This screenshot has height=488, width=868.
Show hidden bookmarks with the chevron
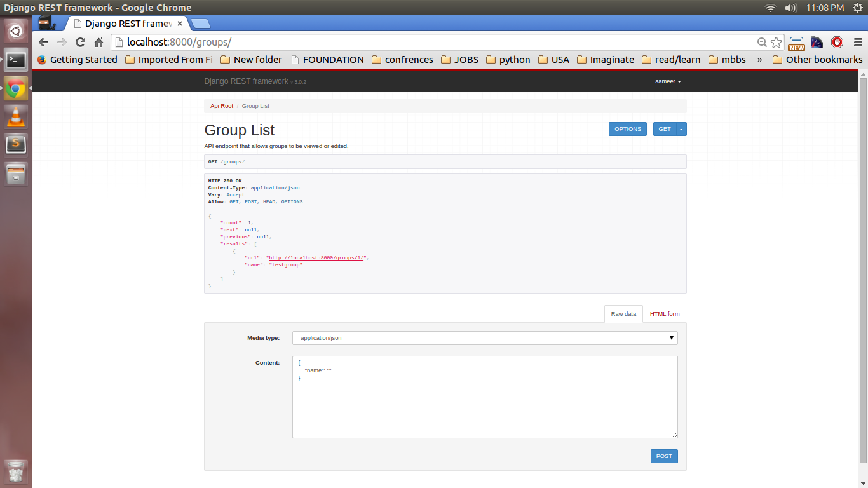(759, 60)
